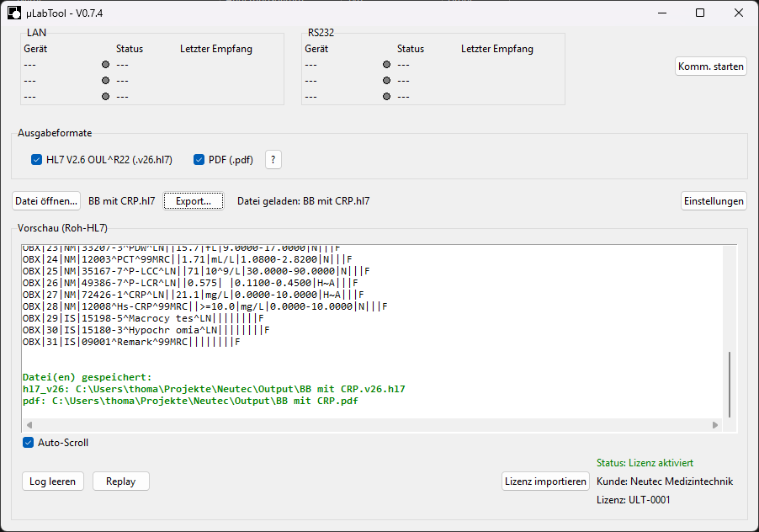Click the horizontal scrollbar left arrow
Image resolution: width=759 pixels, height=532 pixels.
(x=29, y=425)
